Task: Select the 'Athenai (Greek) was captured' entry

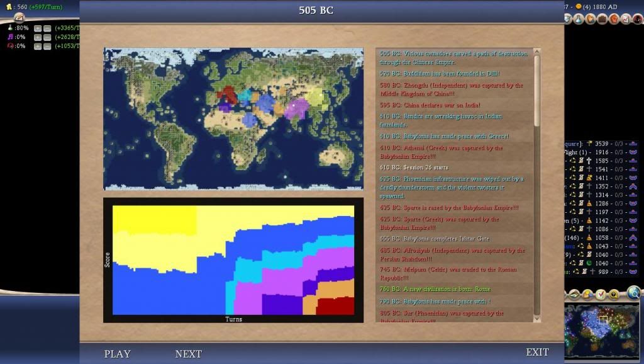Action: pos(454,152)
